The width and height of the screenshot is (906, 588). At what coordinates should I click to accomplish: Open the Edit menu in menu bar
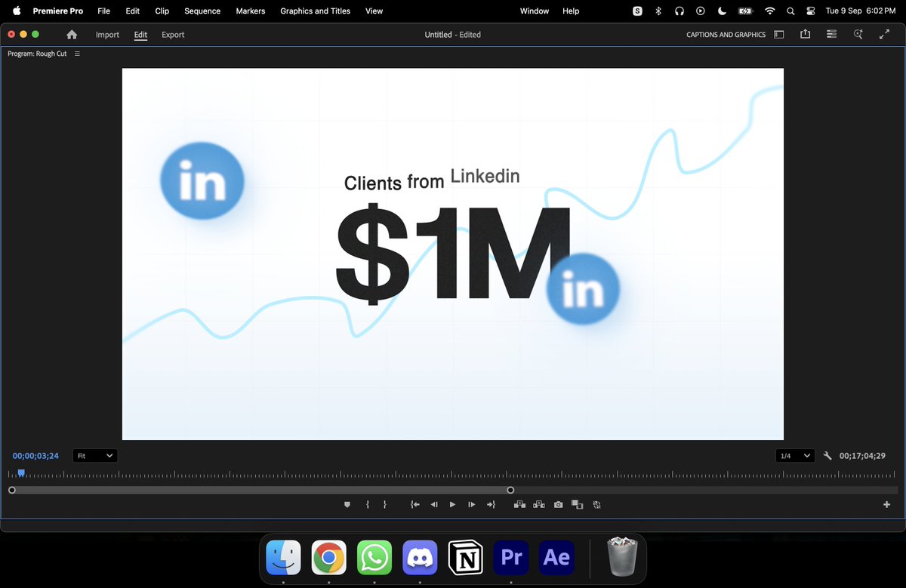133,11
